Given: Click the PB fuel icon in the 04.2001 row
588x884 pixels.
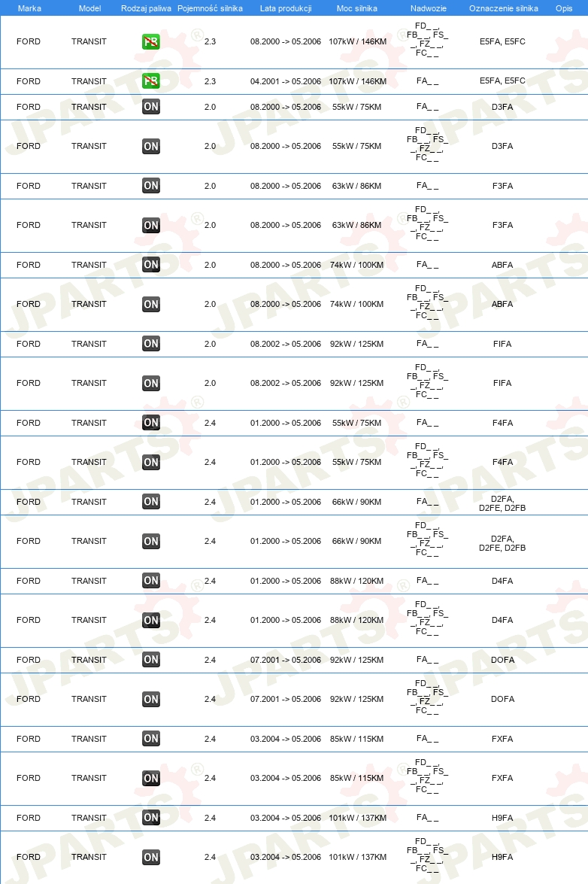Looking at the screenshot, I should click(151, 81).
